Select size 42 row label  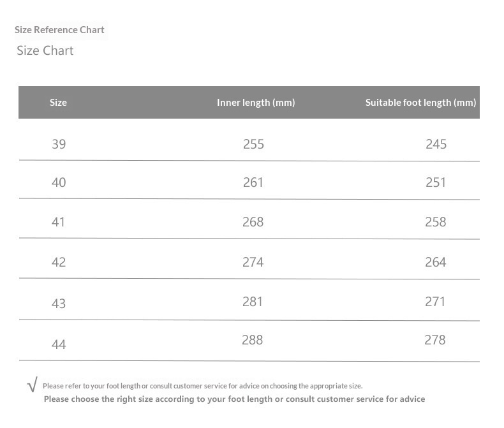click(59, 262)
